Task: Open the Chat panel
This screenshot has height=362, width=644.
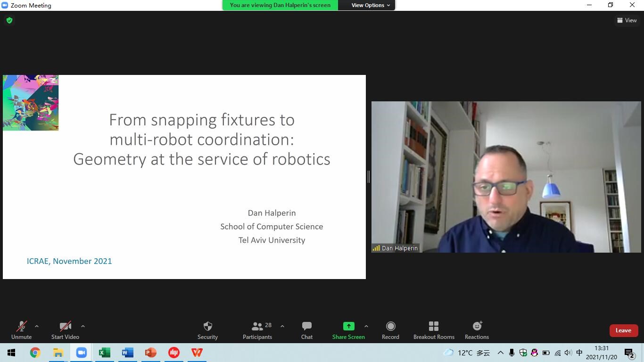Action: [307, 330]
